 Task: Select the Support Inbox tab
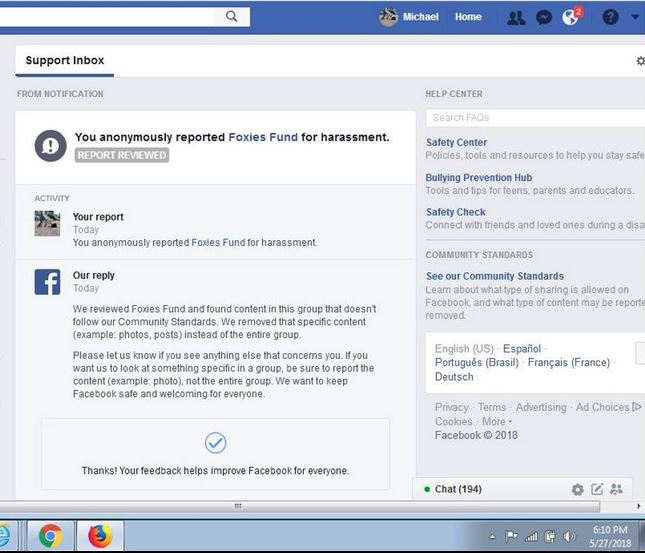coord(65,60)
